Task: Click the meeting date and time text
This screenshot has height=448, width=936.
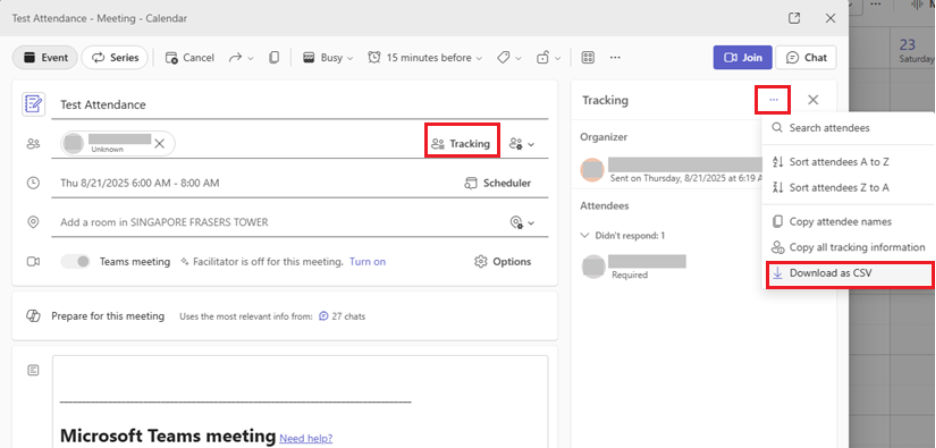Action: click(140, 183)
